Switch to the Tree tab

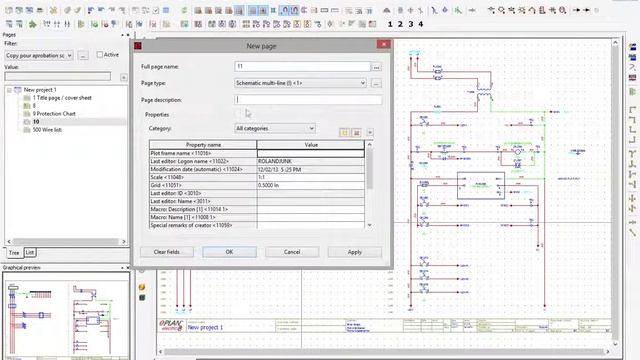(x=14, y=253)
